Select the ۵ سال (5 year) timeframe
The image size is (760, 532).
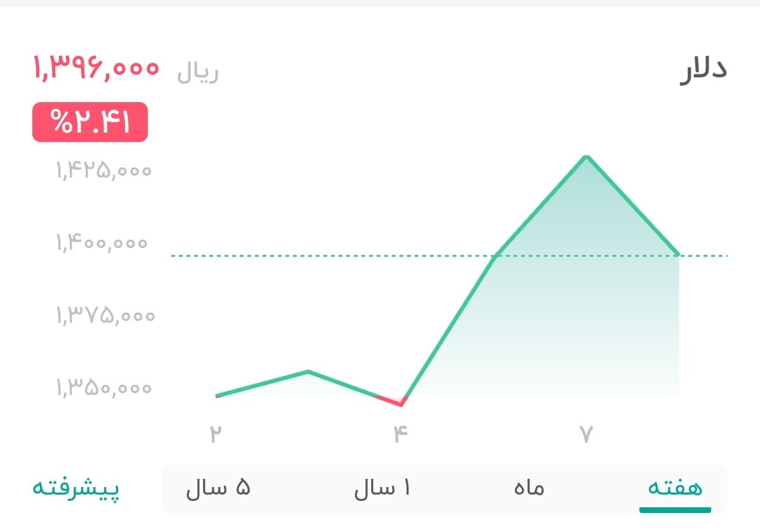pyautogui.click(x=219, y=488)
